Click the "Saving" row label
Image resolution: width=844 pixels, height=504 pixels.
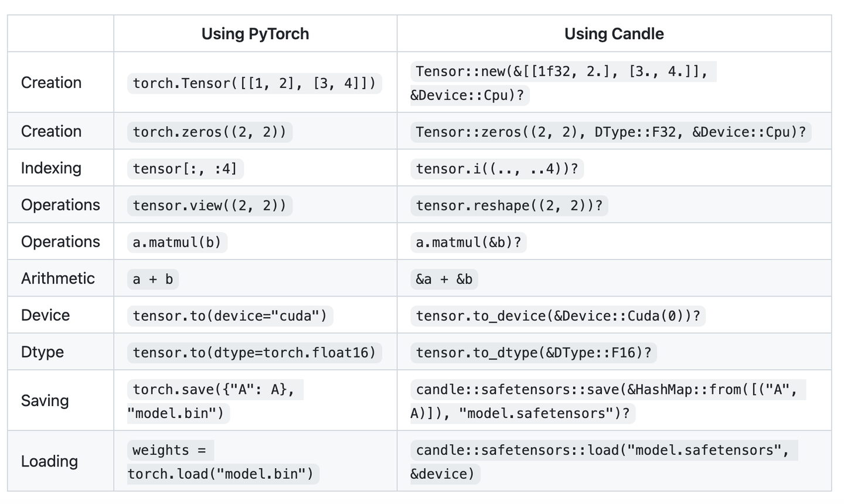pos(45,401)
